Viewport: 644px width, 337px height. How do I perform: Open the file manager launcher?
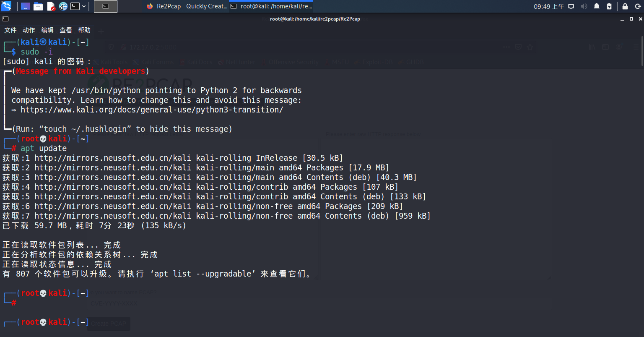[38, 6]
